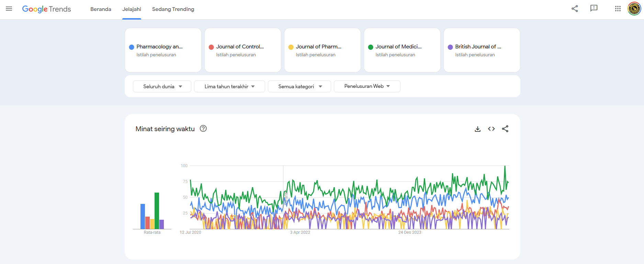Click the green bar in Rata-rata chart
The height and width of the screenshot is (264, 644).
157,211
